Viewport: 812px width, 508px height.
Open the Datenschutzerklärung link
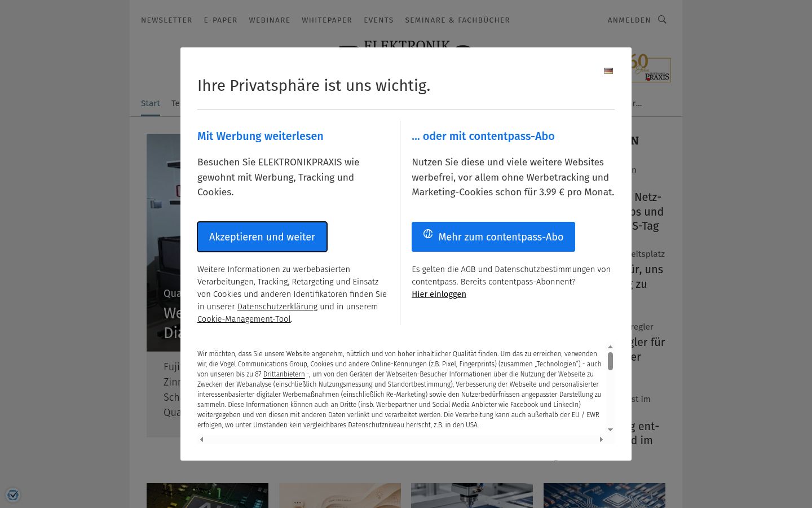point(277,306)
